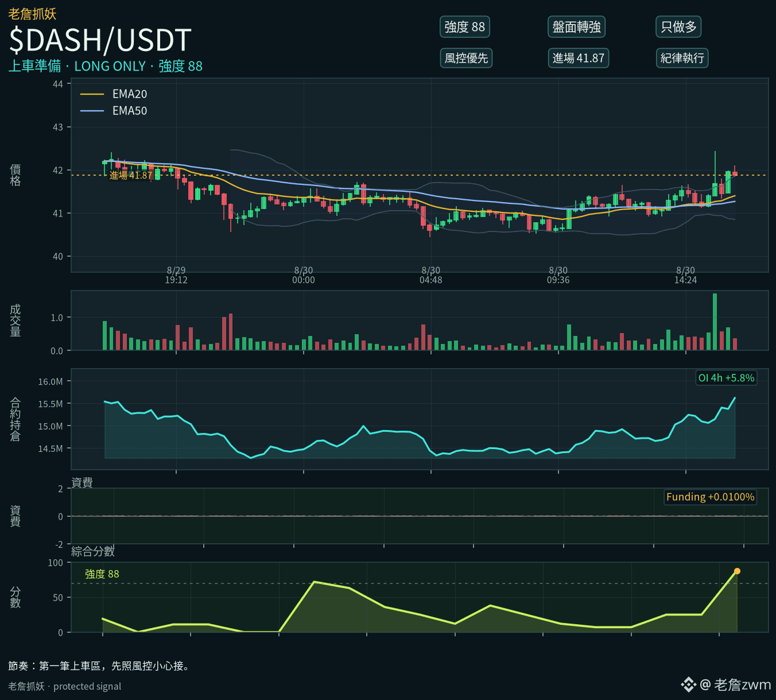The image size is (776, 700).
Task: Click the 50 tick on the score axis
Action: click(58, 598)
